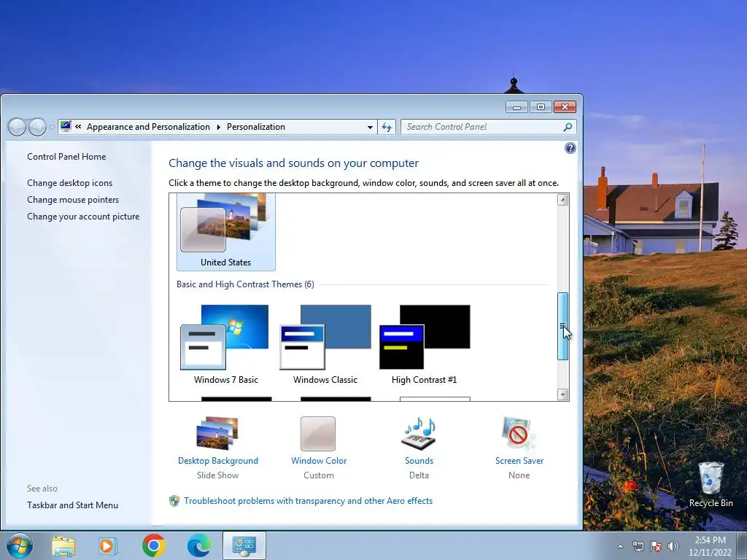
Task: Click the recent pages dropdown beside Forward
Action: [x=52, y=127]
